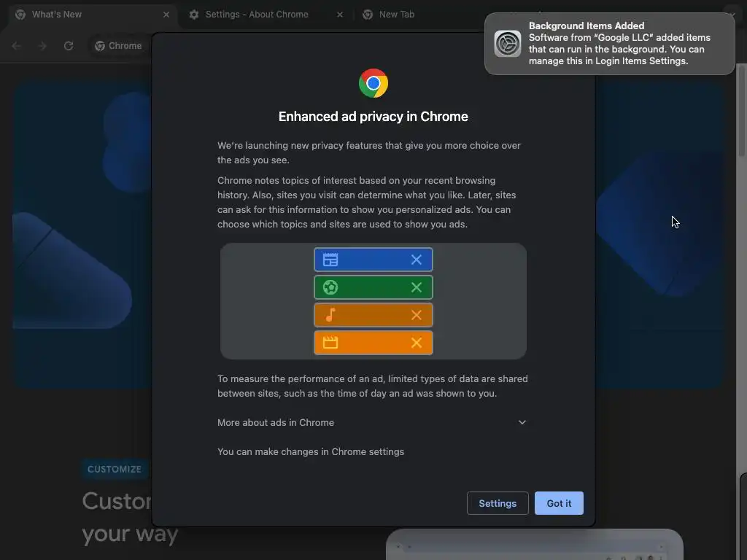747x560 pixels.
Task: Click the page vertical scrollbar
Action: 742,111
